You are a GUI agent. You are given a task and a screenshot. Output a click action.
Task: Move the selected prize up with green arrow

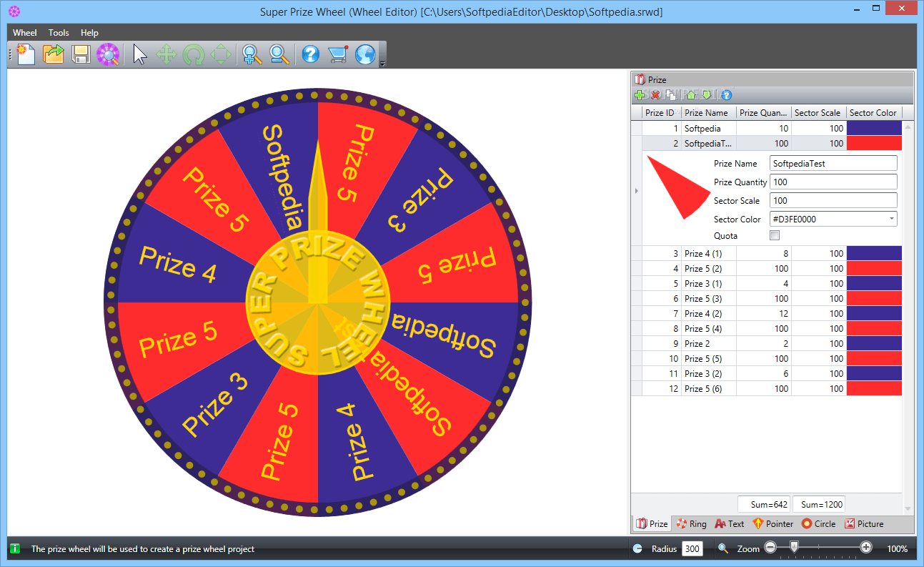690,94
